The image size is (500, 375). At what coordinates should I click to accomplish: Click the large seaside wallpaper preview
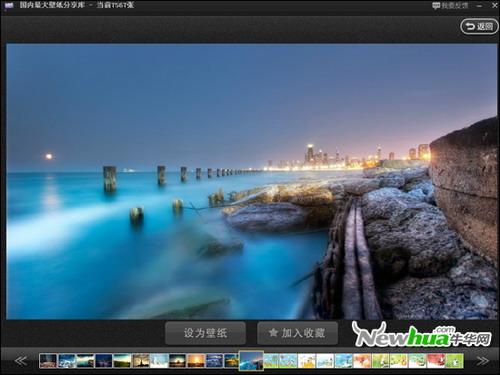[x=252, y=182]
